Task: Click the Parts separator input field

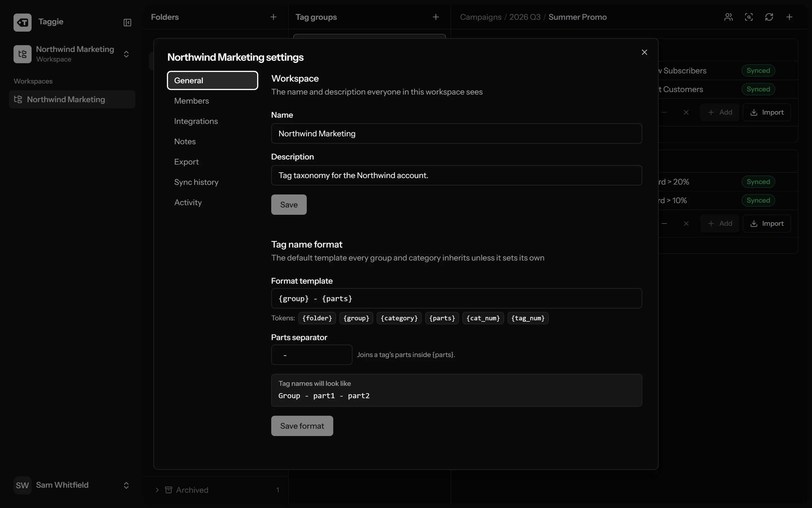Action: point(311,355)
